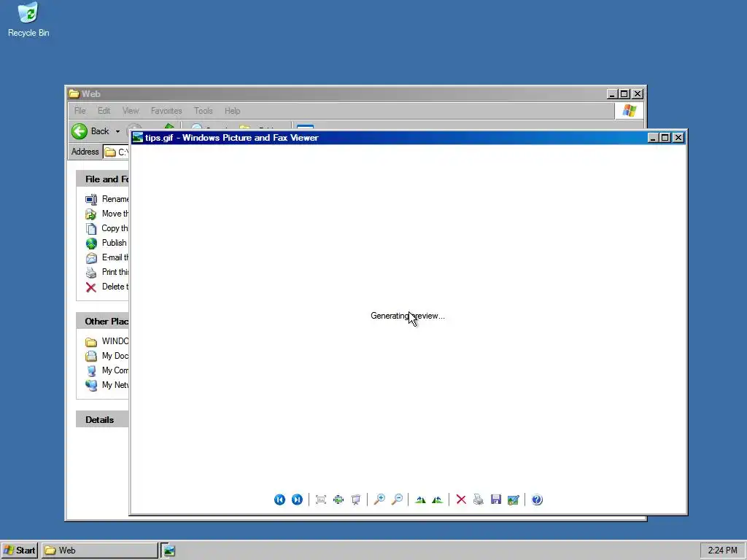Rotate the image counterclockwise
This screenshot has width=747, height=560.
click(x=438, y=499)
